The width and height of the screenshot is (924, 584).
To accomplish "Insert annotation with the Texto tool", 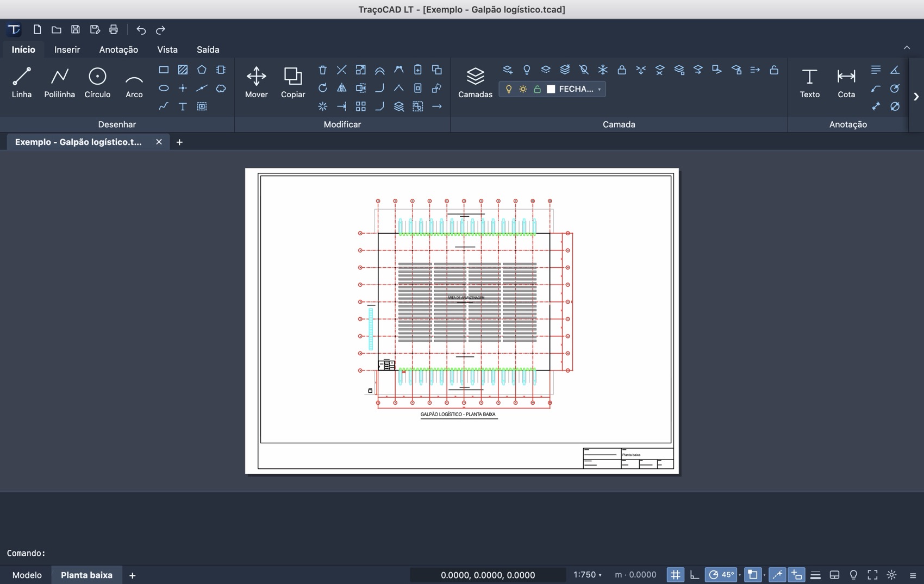I will click(x=809, y=83).
